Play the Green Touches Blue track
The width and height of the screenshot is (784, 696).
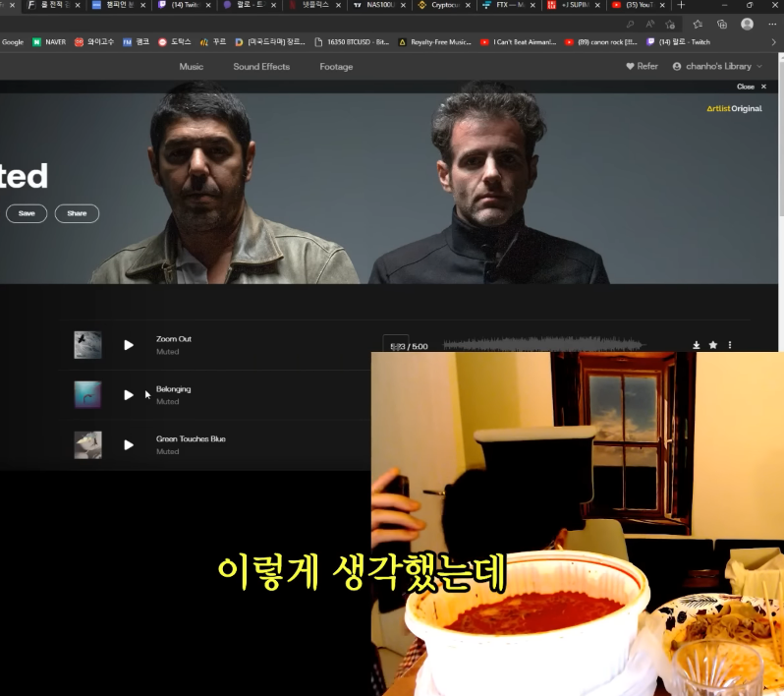click(129, 445)
